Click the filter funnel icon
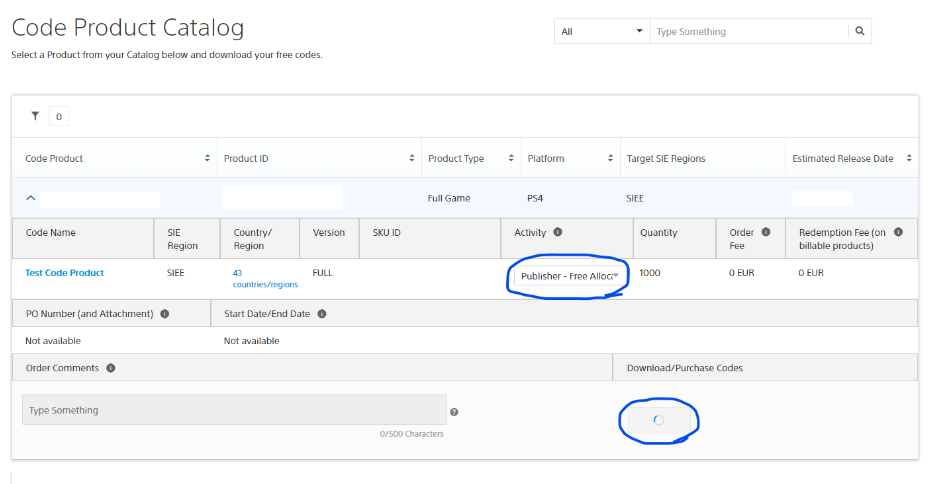946x484 pixels. pyautogui.click(x=35, y=116)
